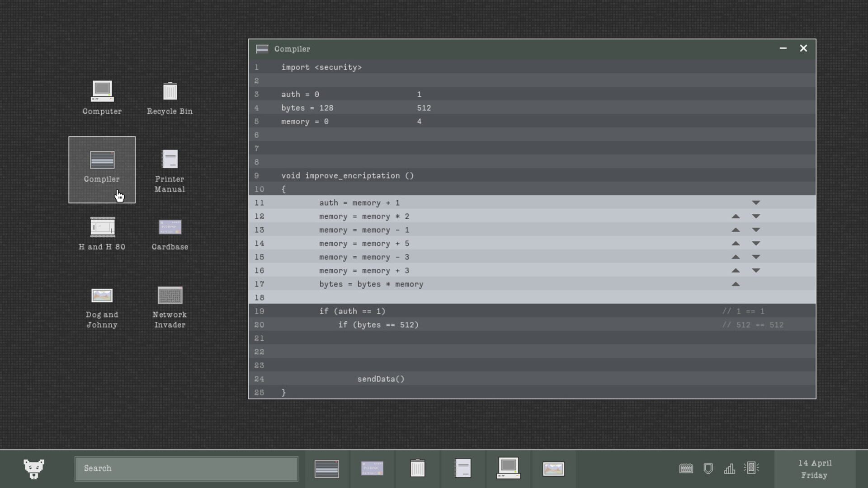
Task: Click the 14 April Friday date display
Action: pos(814,469)
